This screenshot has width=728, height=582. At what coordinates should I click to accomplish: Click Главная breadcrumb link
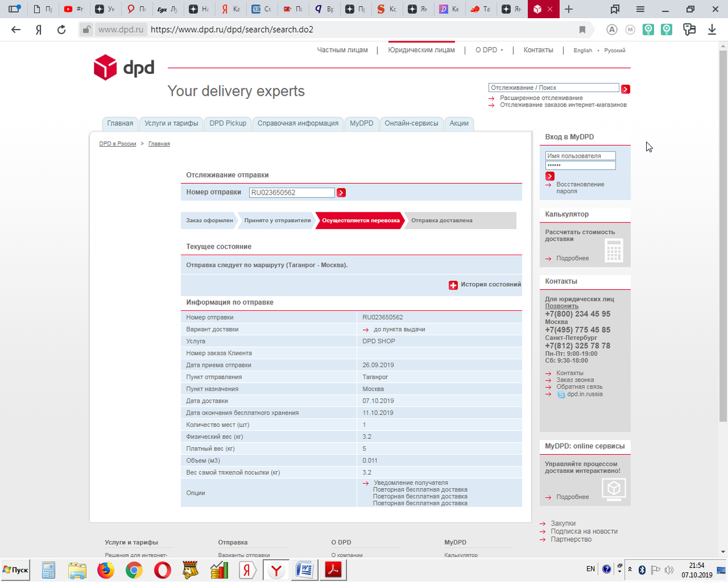tap(159, 144)
